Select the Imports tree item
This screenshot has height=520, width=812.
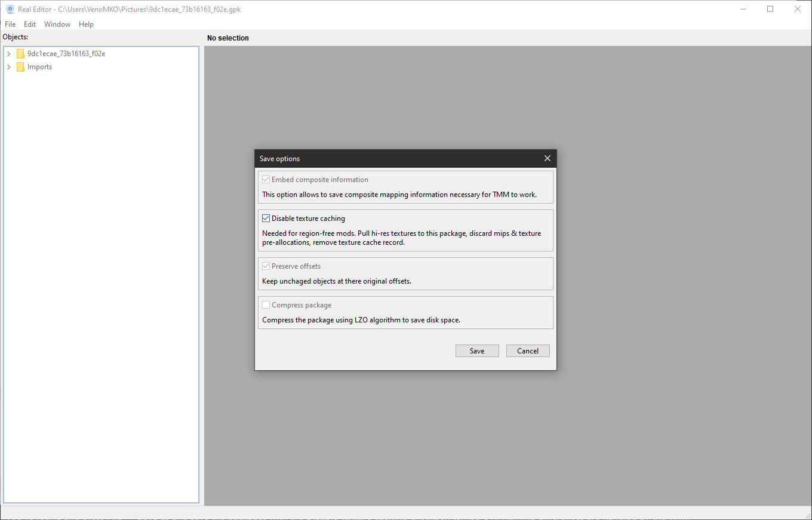click(x=39, y=67)
